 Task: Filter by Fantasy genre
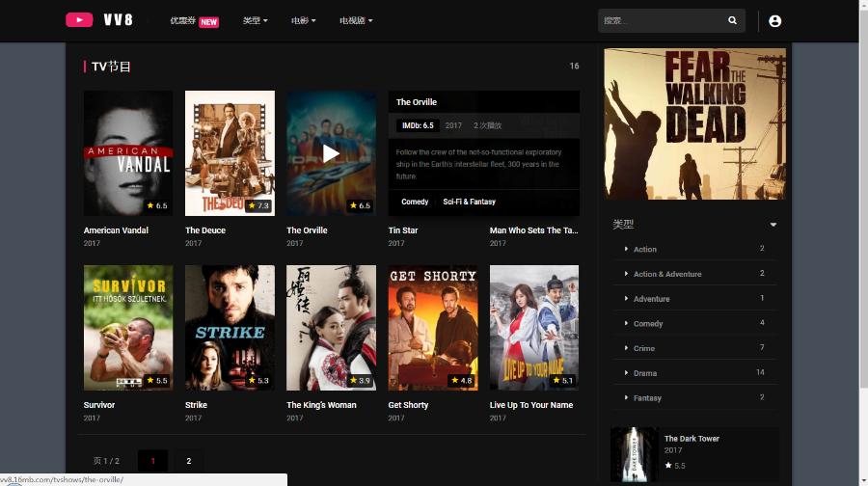click(x=647, y=398)
